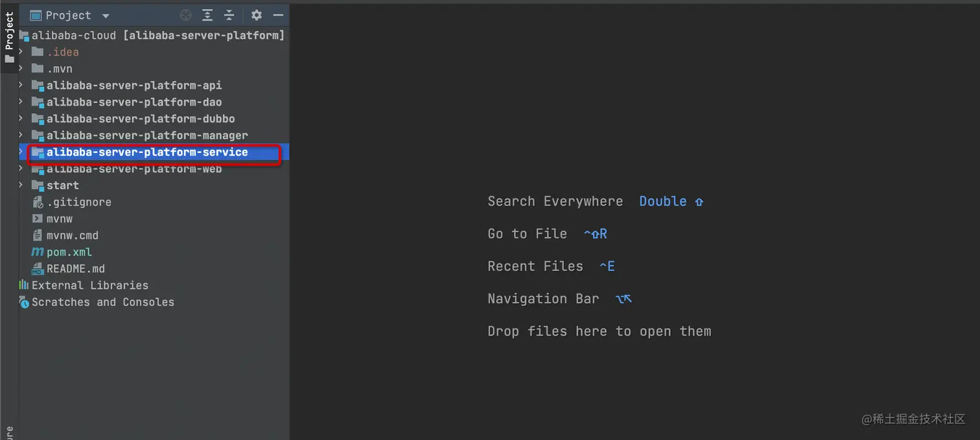Click the mvnw shell script icon
Screen dimensions: 980x440
coord(38,219)
